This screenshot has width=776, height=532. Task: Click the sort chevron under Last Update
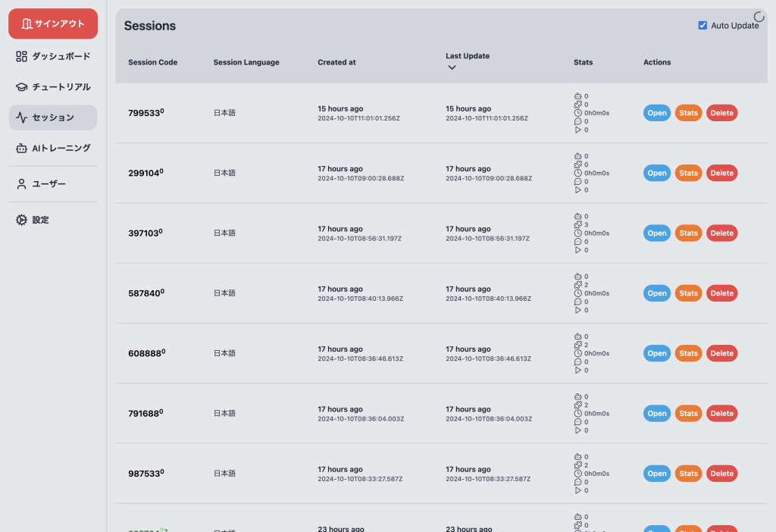pyautogui.click(x=452, y=67)
